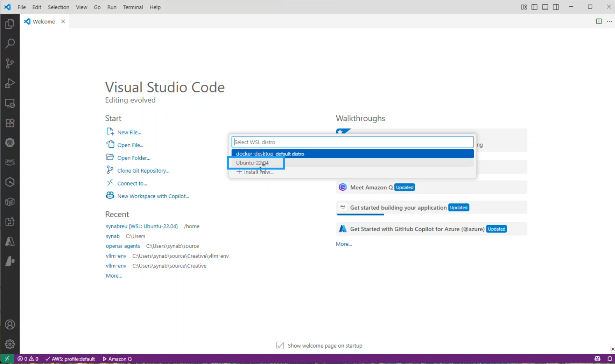The width and height of the screenshot is (615, 364).
Task: Click AWS: profile:default in status bar
Action: tap(70, 359)
